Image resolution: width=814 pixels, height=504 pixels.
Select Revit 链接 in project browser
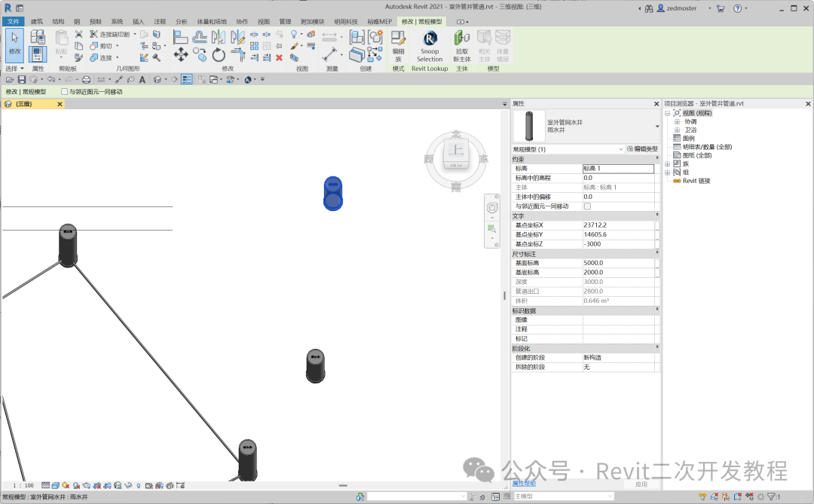click(x=696, y=181)
